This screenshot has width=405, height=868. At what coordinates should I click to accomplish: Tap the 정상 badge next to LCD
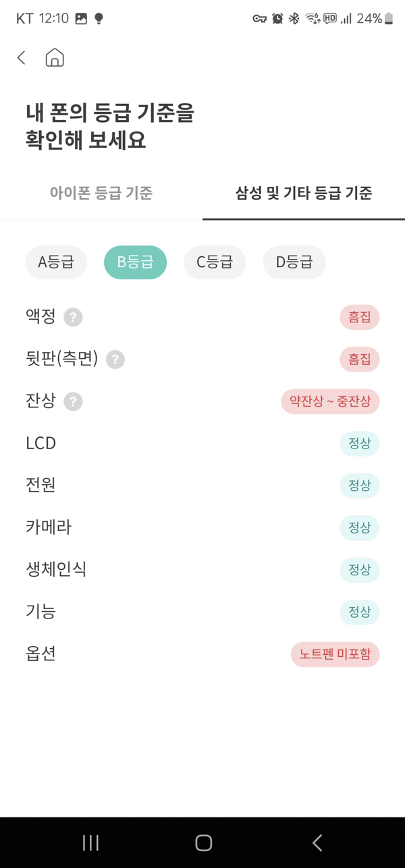tap(359, 443)
